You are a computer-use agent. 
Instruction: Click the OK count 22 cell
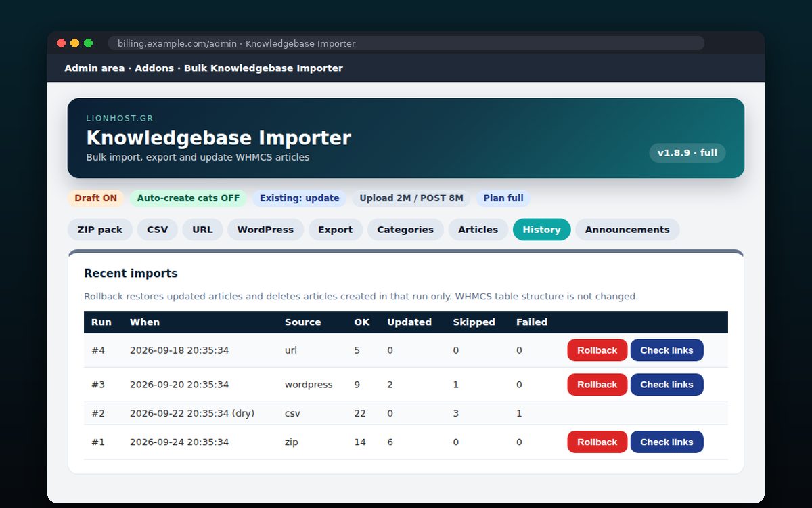360,413
